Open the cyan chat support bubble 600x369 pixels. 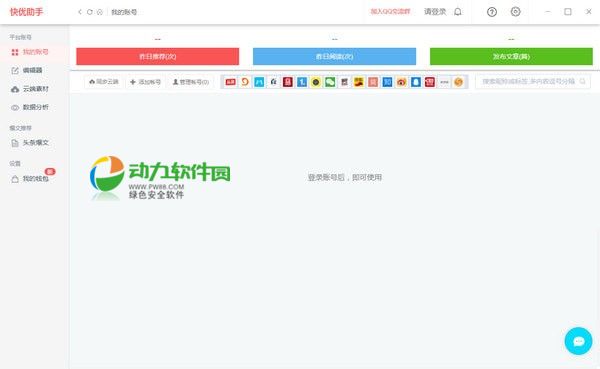pos(578,341)
